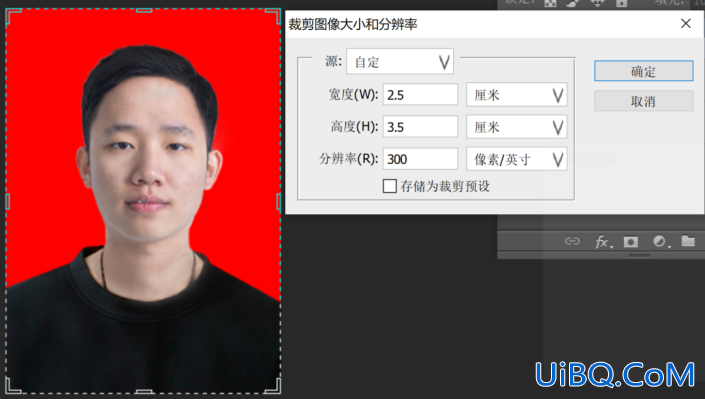The width and height of the screenshot is (705, 399).
Task: Open the adjustment layer half-circle icon
Action: tap(661, 242)
